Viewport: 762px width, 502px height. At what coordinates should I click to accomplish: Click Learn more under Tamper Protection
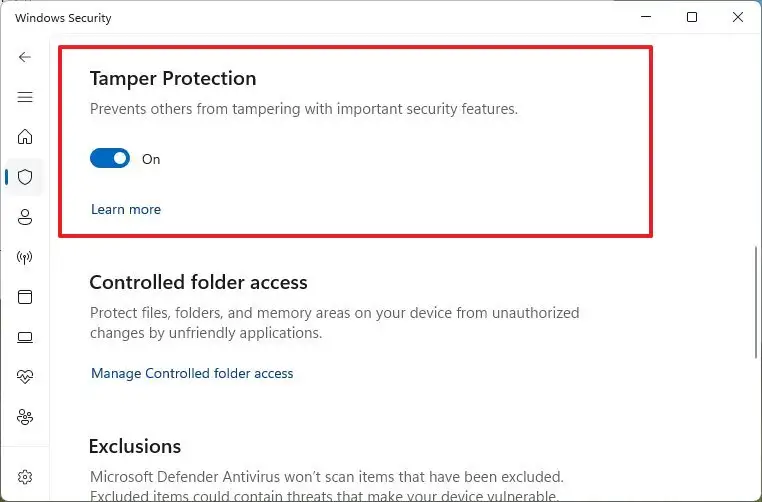coord(126,209)
